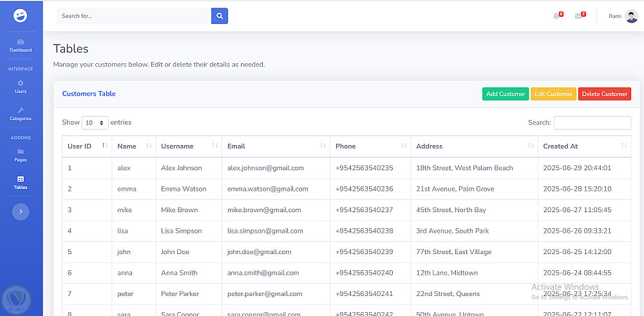644x316 pixels.
Task: Click phone number +9542563540240
Action: 364,273
